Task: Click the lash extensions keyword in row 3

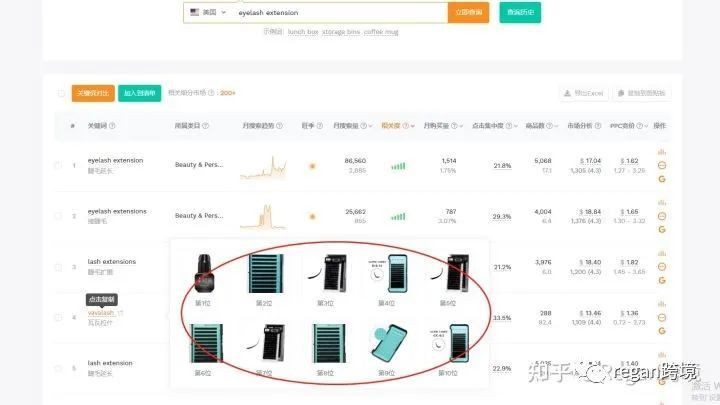Action: 112,261
